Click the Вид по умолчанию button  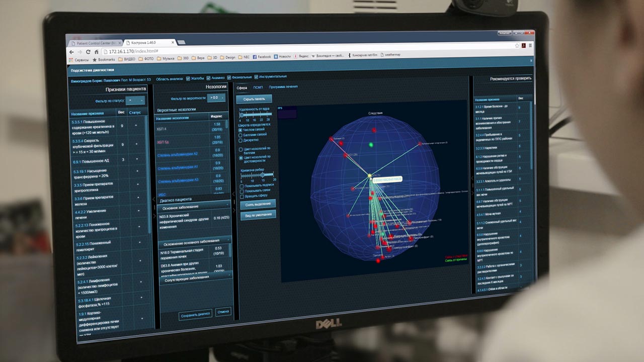[258, 215]
